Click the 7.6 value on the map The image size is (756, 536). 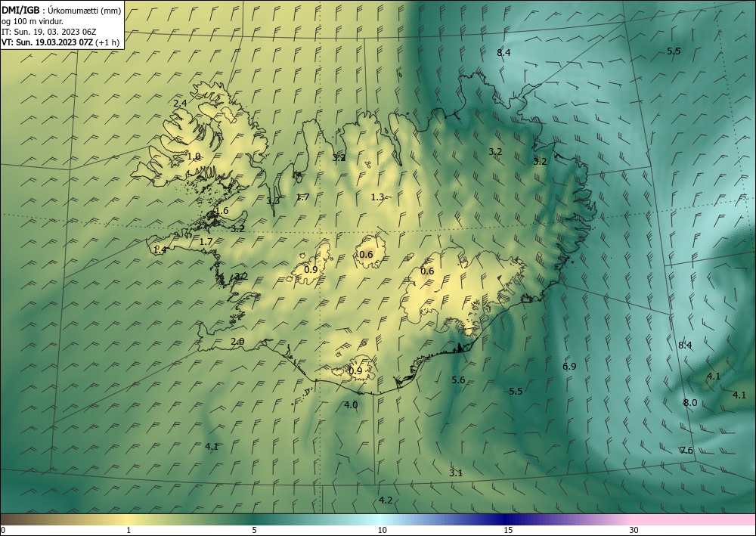click(x=686, y=451)
